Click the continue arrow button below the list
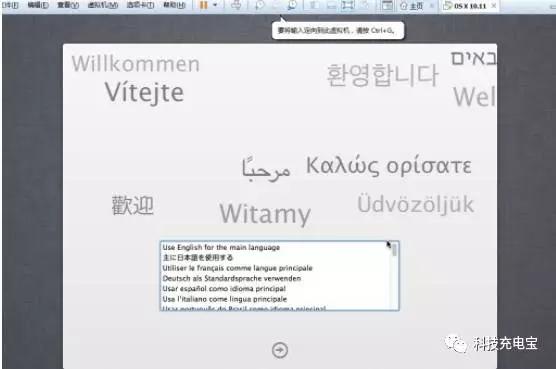 (280, 350)
